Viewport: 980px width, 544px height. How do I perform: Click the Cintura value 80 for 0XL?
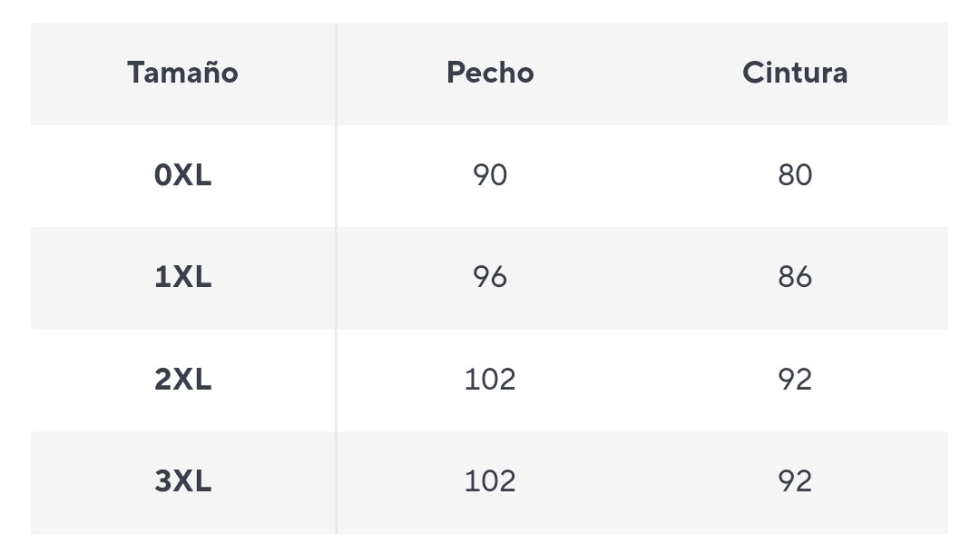[x=795, y=175]
